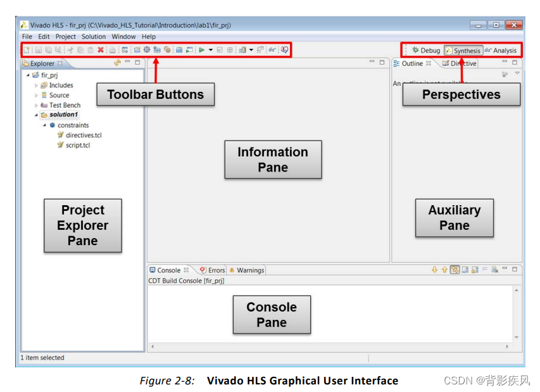Open Outline view menu triangle
Viewport: 540px width, 392px height.
pos(517,73)
